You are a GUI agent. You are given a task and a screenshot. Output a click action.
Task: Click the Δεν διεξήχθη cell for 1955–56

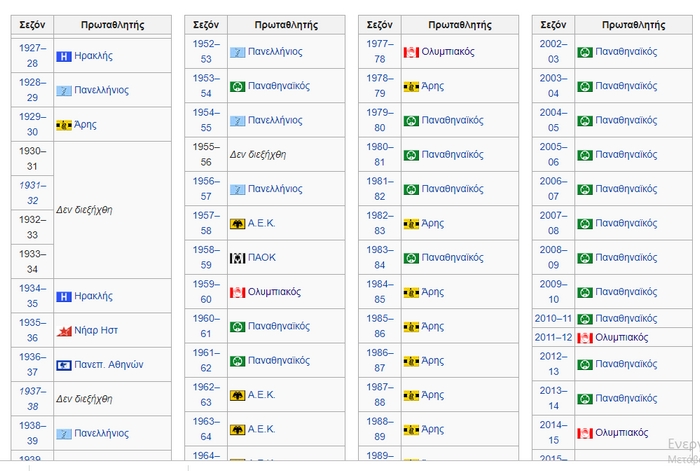[x=286, y=155]
